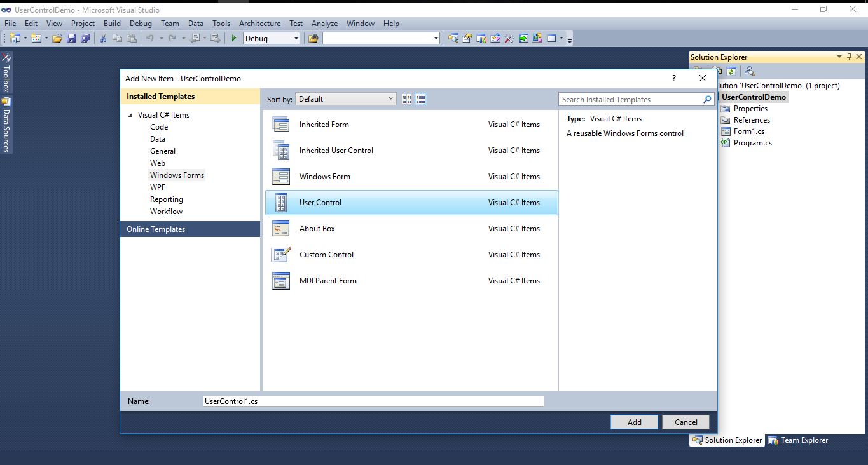Open the Data Sources side tab
The image size is (868, 465).
tap(6, 125)
